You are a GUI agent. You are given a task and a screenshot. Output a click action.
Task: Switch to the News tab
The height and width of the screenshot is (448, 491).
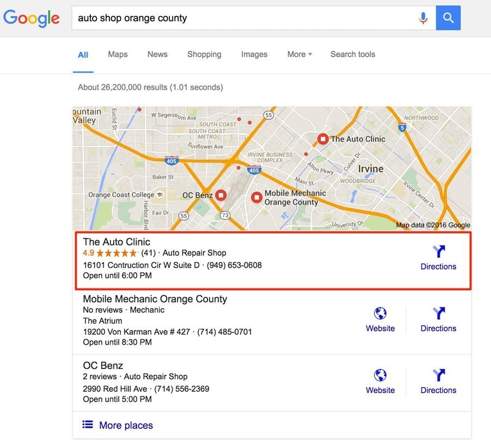coord(157,54)
